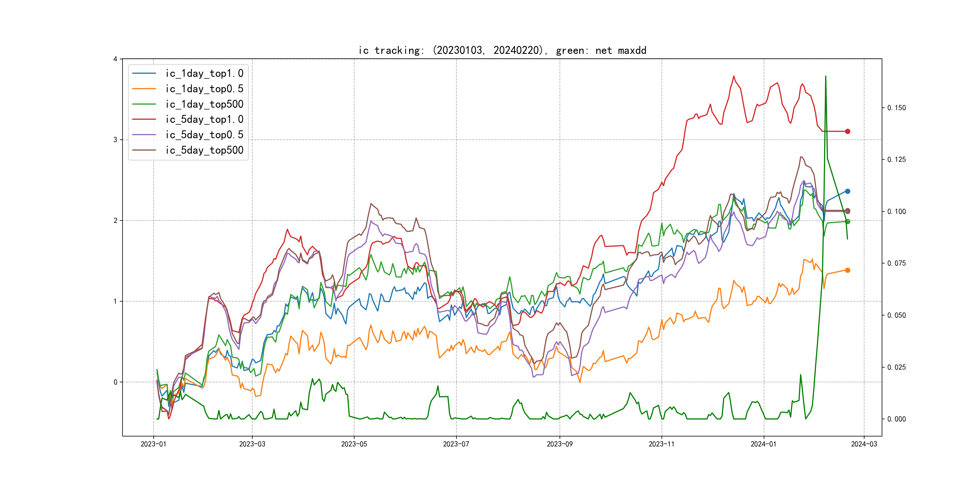The width and height of the screenshot is (980, 490).
Task: Click the 2024-01 x-axis tick label
Action: (x=763, y=444)
